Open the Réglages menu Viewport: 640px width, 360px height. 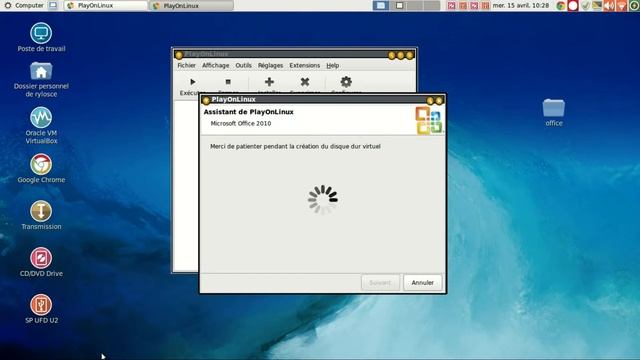coord(270,65)
